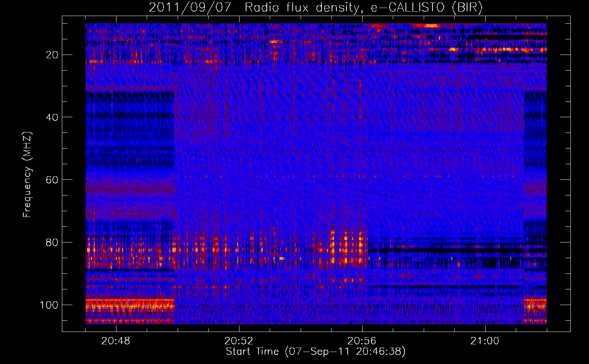Image resolution: width=589 pixels, height=364 pixels.
Task: Click the plot title '2011/09/07 Radio flux density, e-CALLISTO (BIR)'
Action: pos(316,8)
